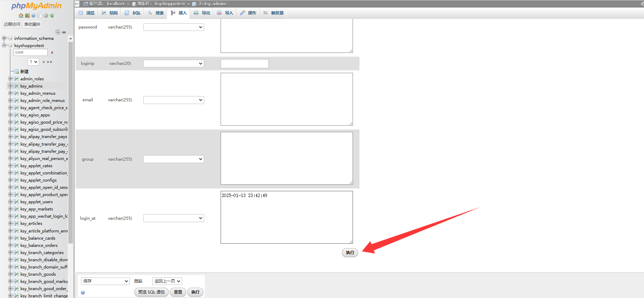Click the collapse all tree icon
Image resolution: width=644 pixels, height=298 pixels.
click(x=58, y=32)
